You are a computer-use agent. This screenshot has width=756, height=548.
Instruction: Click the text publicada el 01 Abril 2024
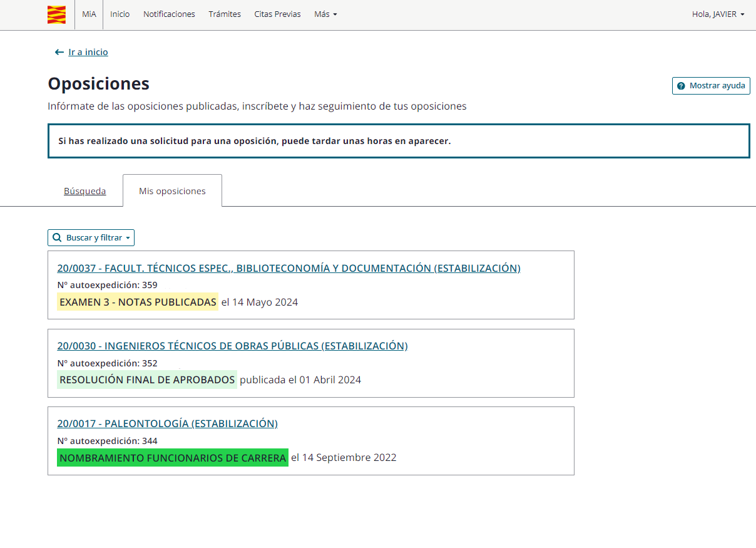click(300, 380)
